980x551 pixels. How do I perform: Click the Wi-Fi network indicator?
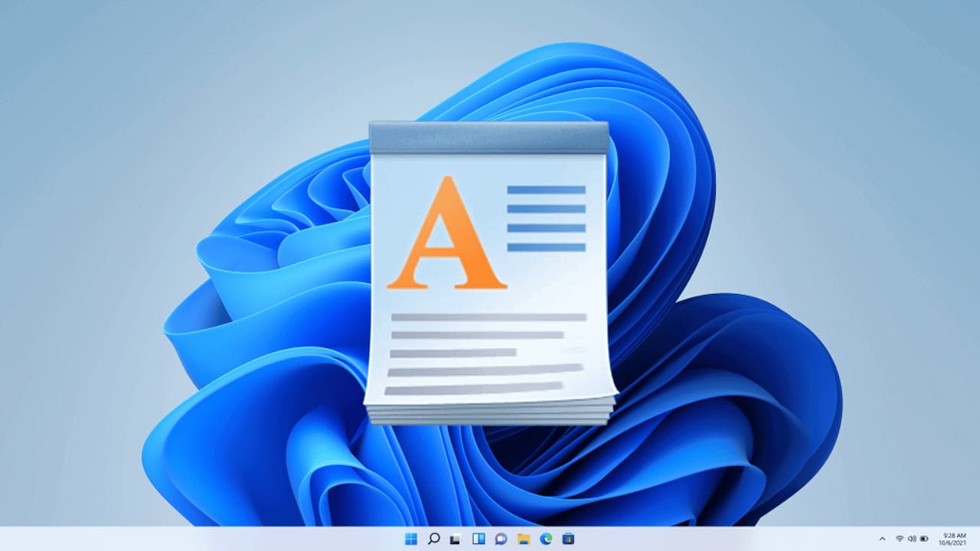tap(898, 540)
